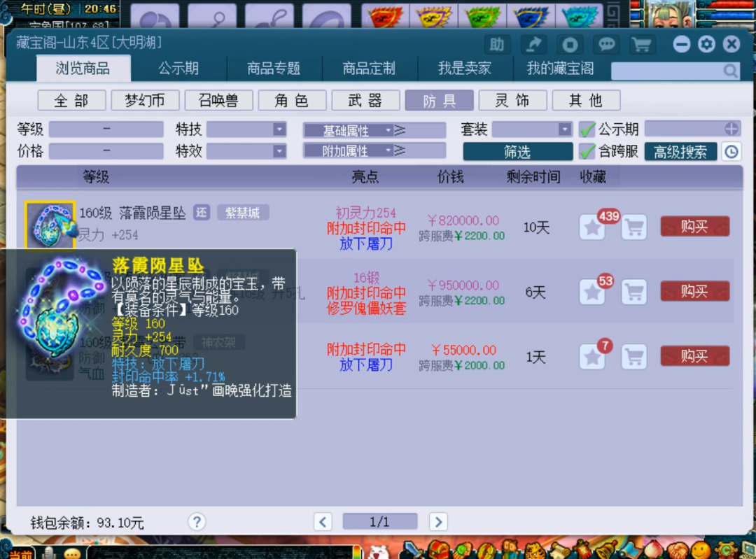Click the sword icon in bottom game bar
756x559 pixels.
coord(413,551)
